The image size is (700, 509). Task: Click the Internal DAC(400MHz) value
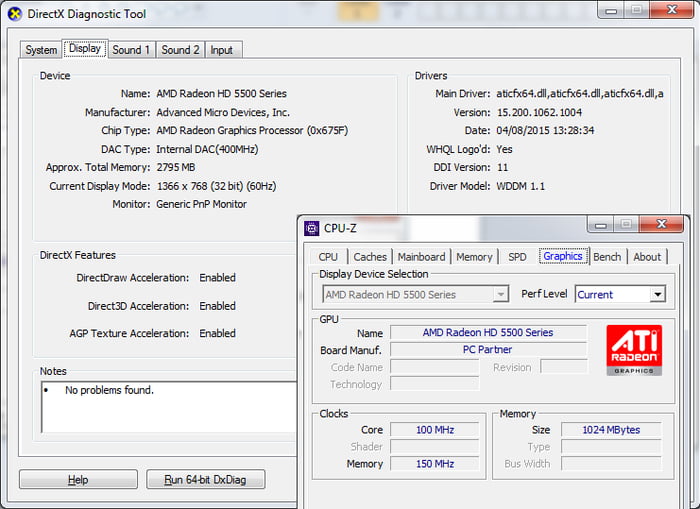[x=207, y=149]
